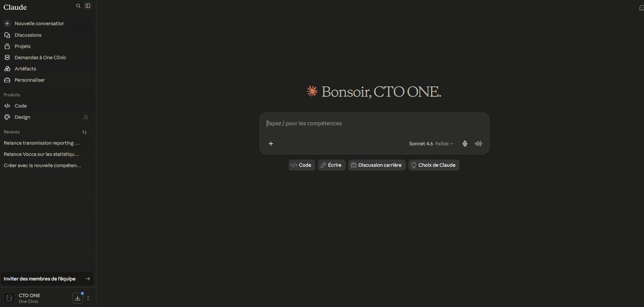Click the message input field
This screenshot has width=644, height=307.
(x=374, y=124)
